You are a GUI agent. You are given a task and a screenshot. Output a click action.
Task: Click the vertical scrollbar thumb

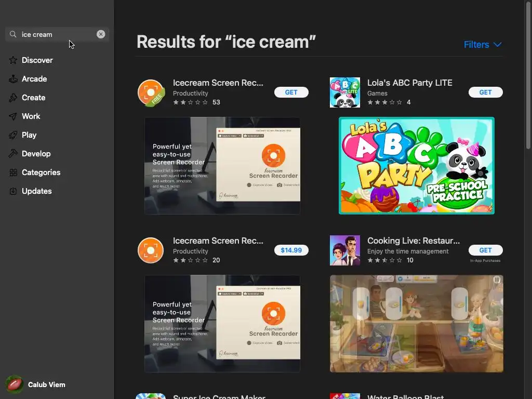[x=528, y=75]
